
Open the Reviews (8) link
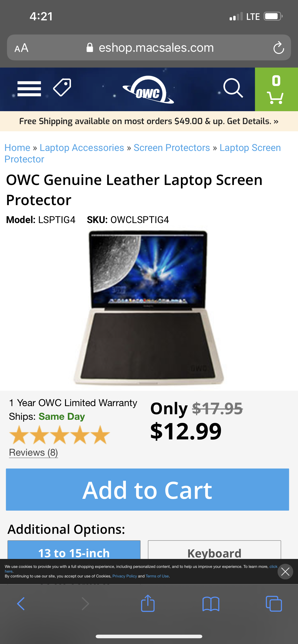pyautogui.click(x=34, y=453)
